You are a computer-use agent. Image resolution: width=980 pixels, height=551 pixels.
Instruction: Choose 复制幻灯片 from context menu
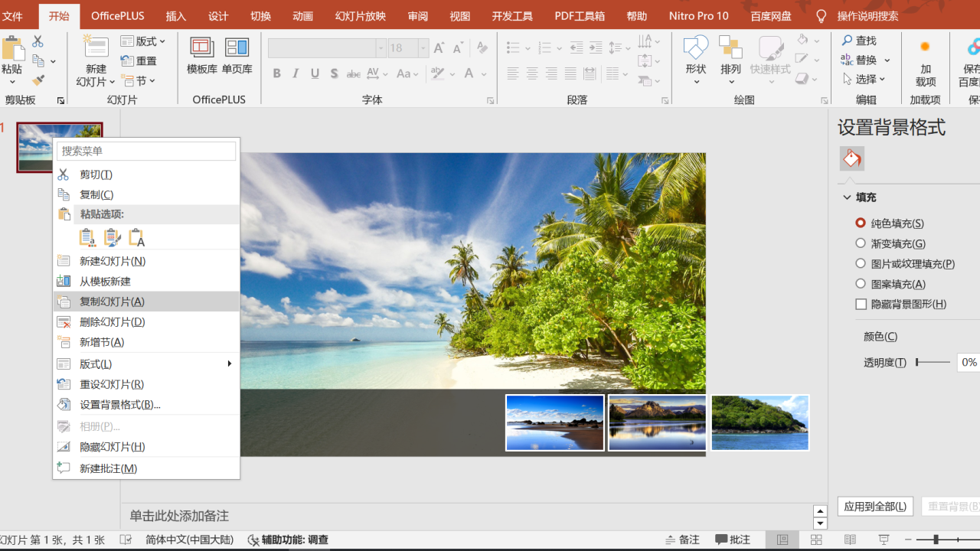click(112, 302)
